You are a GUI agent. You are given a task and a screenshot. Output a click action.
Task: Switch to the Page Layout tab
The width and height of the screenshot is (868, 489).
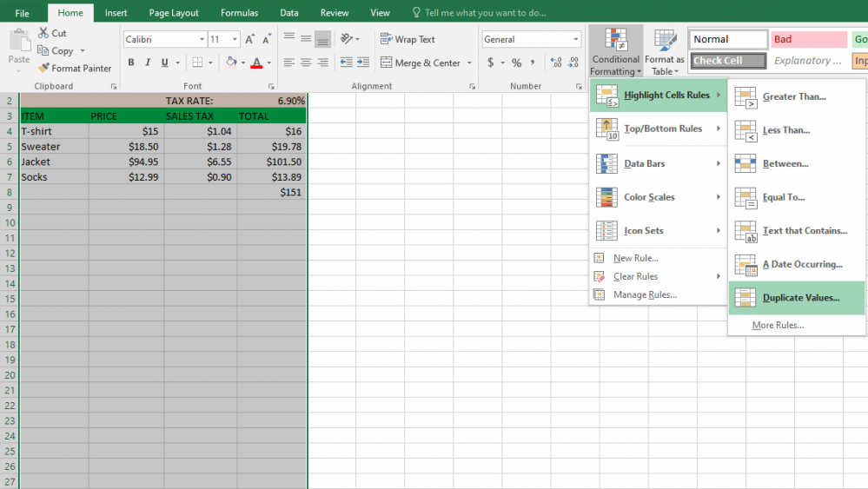click(x=174, y=13)
